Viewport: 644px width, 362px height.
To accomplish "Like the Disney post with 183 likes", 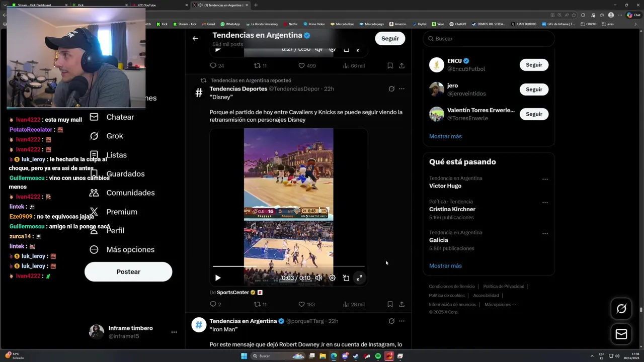I will (x=306, y=304).
